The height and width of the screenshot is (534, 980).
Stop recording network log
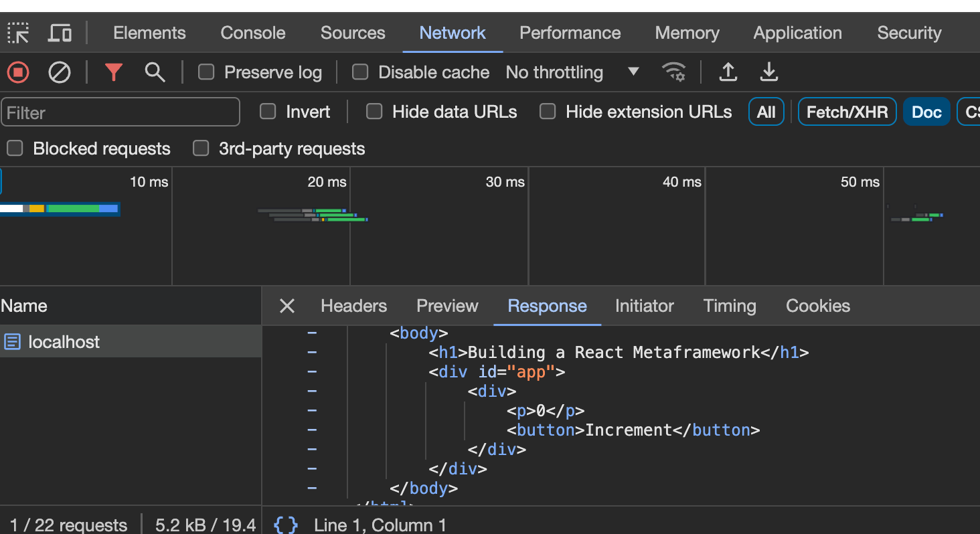click(x=17, y=72)
